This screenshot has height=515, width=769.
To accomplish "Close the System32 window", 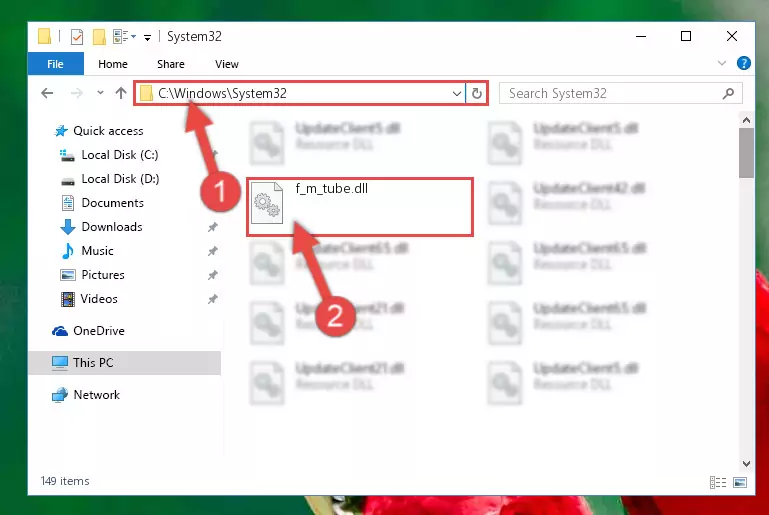I will click(x=732, y=36).
